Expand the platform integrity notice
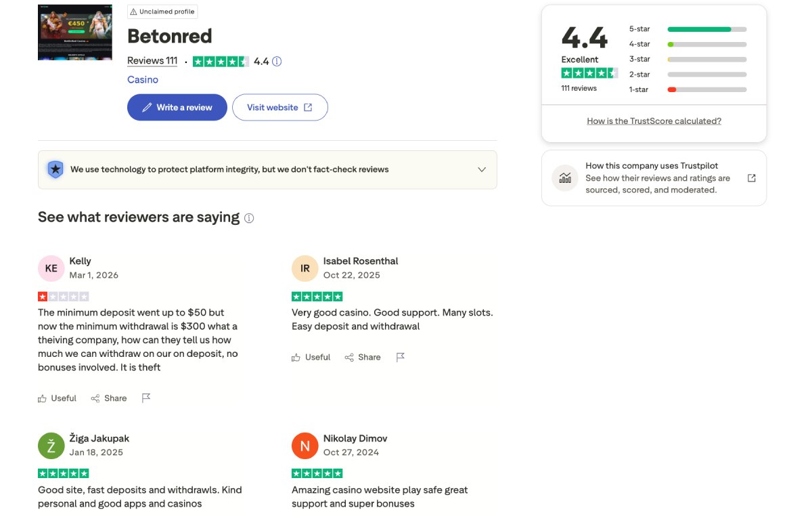This screenshot has width=812, height=516. [x=482, y=169]
